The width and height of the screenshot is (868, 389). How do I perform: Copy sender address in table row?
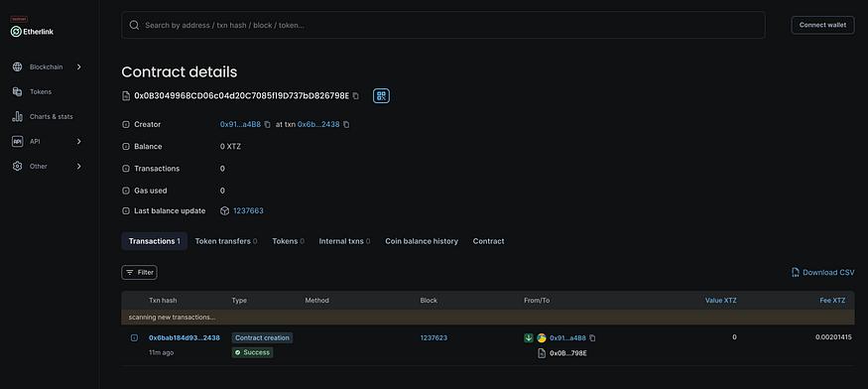pyautogui.click(x=592, y=338)
